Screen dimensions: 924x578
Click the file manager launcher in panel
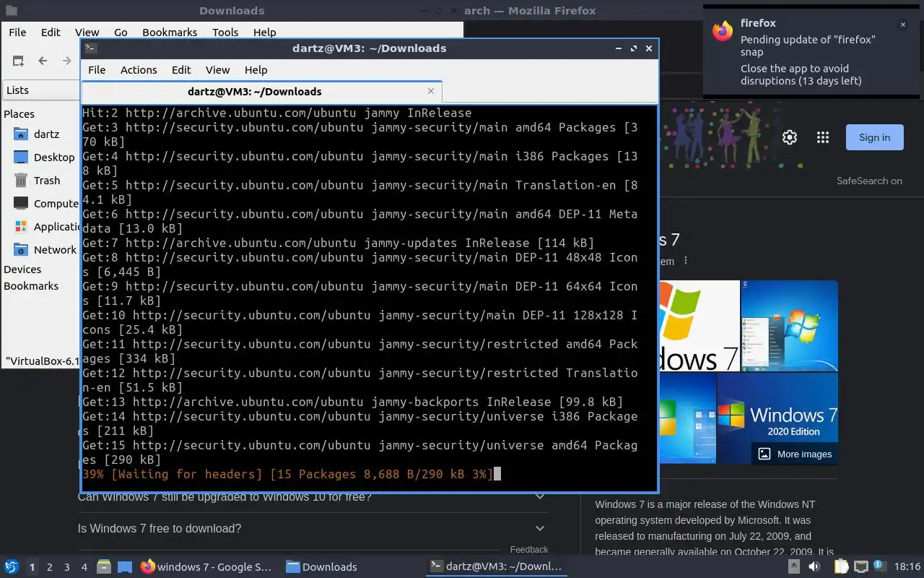[x=104, y=566]
